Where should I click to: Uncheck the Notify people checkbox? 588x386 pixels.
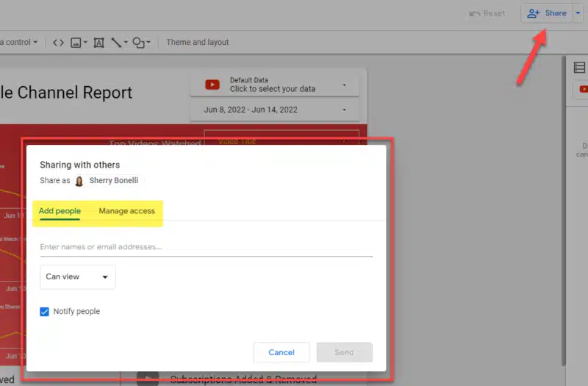click(x=44, y=311)
